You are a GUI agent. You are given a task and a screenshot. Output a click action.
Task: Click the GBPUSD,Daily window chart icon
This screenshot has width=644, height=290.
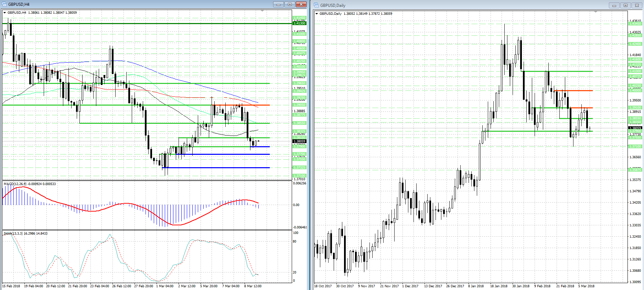pos(316,5)
